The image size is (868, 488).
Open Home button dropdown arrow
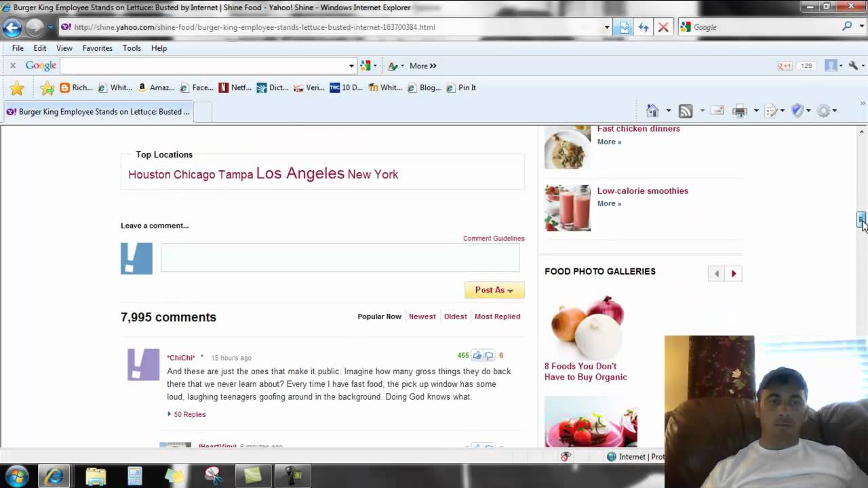click(668, 110)
